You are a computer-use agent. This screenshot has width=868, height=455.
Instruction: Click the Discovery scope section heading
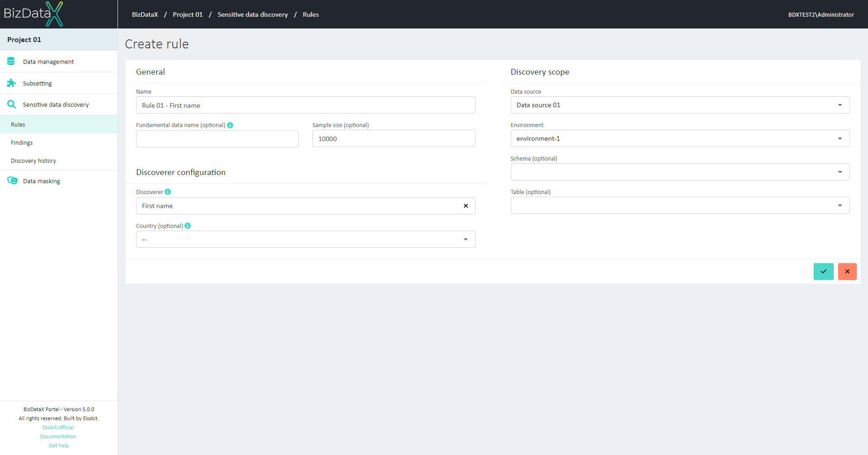pos(540,72)
